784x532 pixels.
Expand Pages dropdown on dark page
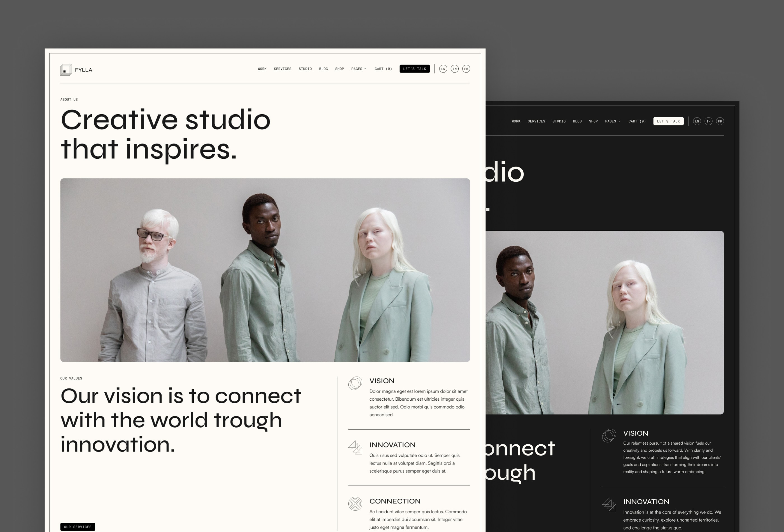coord(613,121)
